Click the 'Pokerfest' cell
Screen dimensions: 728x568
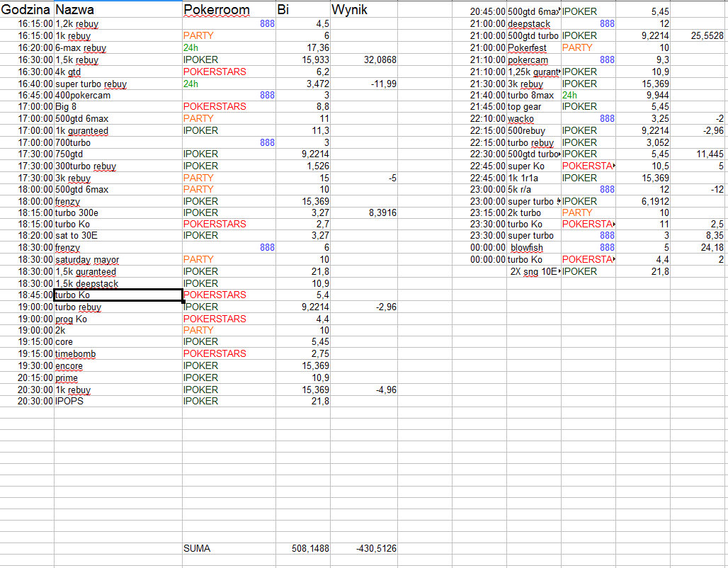533,48
